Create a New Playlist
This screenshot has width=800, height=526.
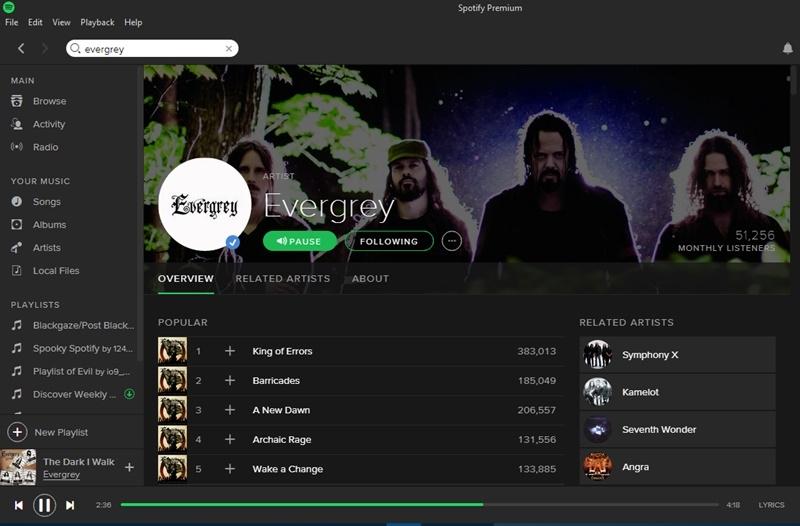48,432
